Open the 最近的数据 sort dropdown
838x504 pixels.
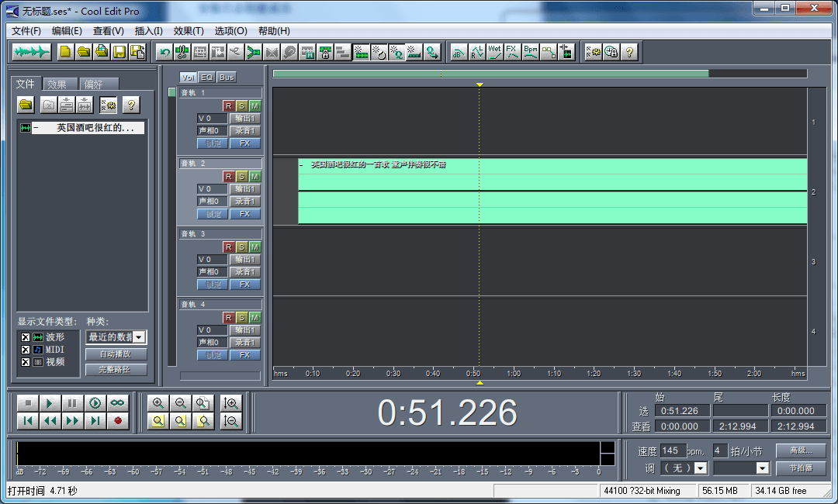pyautogui.click(x=139, y=337)
